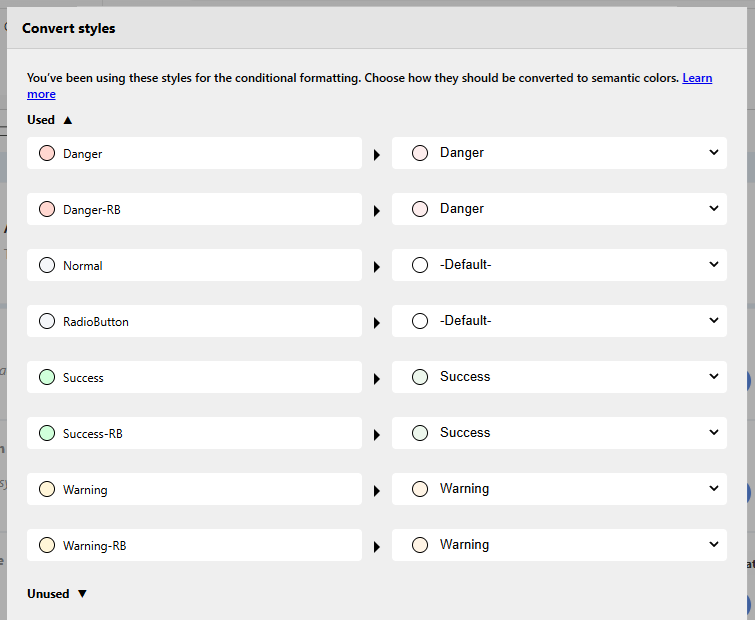The height and width of the screenshot is (620, 755).
Task: Click the arrow icon next to Success-RB style
Action: point(377,435)
